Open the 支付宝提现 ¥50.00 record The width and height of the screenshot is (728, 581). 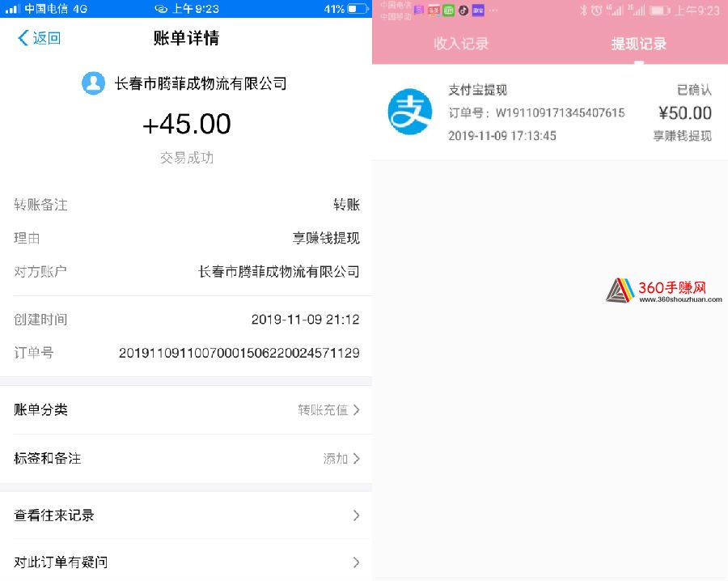(550, 112)
